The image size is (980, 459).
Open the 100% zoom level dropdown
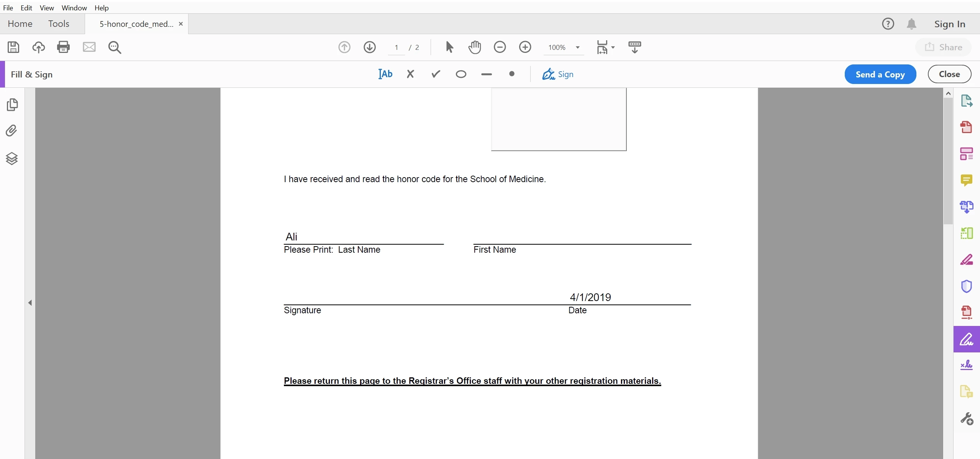[x=577, y=48]
